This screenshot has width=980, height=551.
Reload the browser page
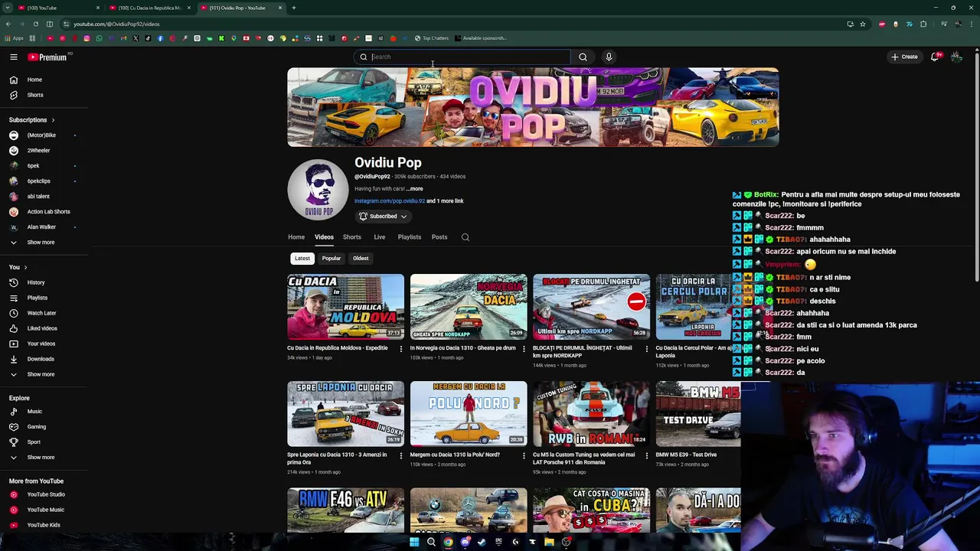click(x=35, y=24)
